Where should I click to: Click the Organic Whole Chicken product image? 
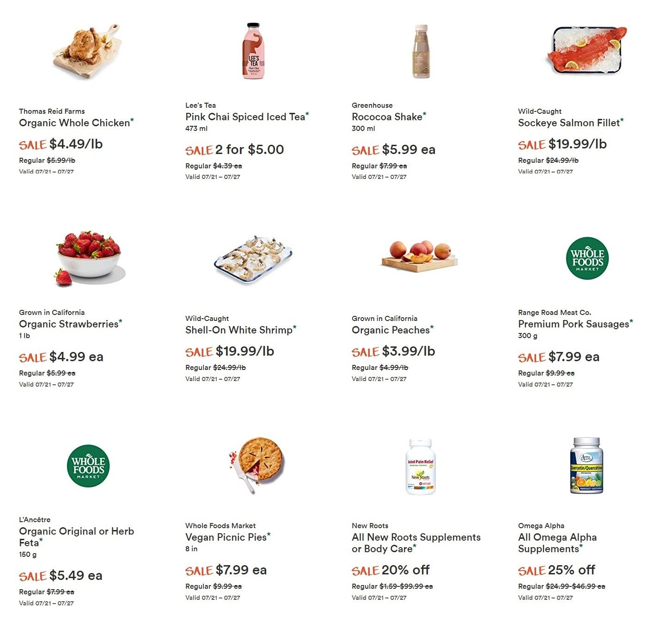pyautogui.click(x=87, y=51)
